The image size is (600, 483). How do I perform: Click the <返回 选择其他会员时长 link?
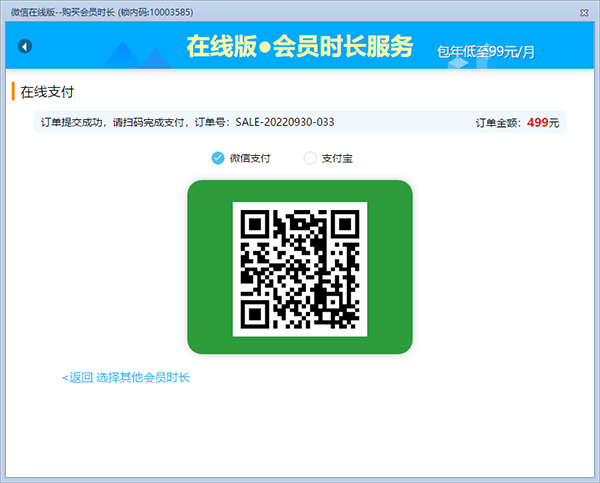[x=126, y=377]
